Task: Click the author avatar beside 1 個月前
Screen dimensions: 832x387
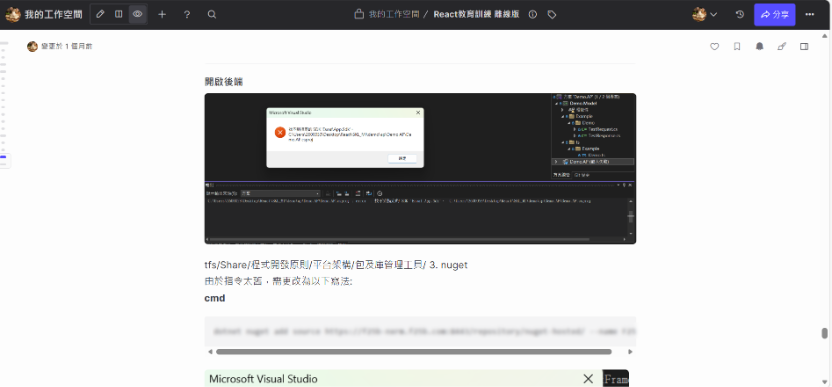Action: click(x=32, y=47)
